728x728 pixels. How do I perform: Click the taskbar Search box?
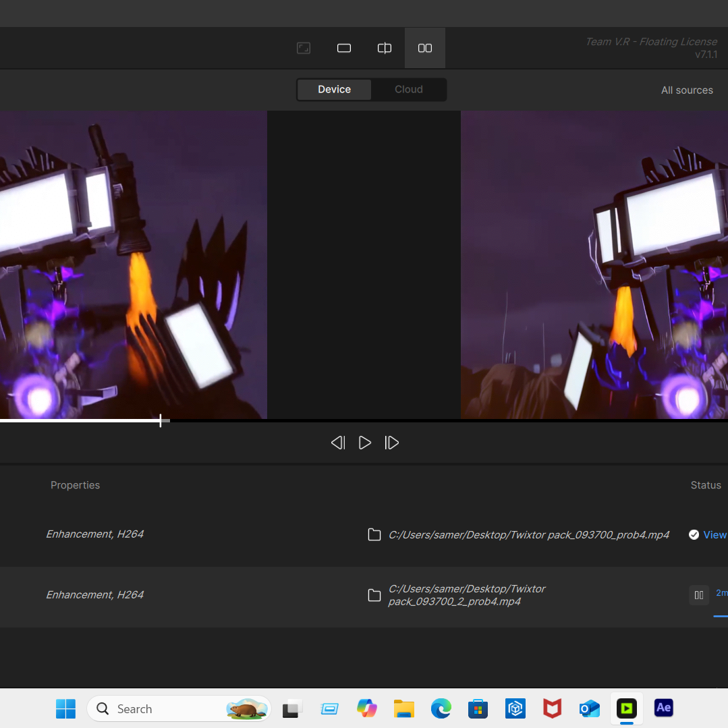[x=179, y=709]
